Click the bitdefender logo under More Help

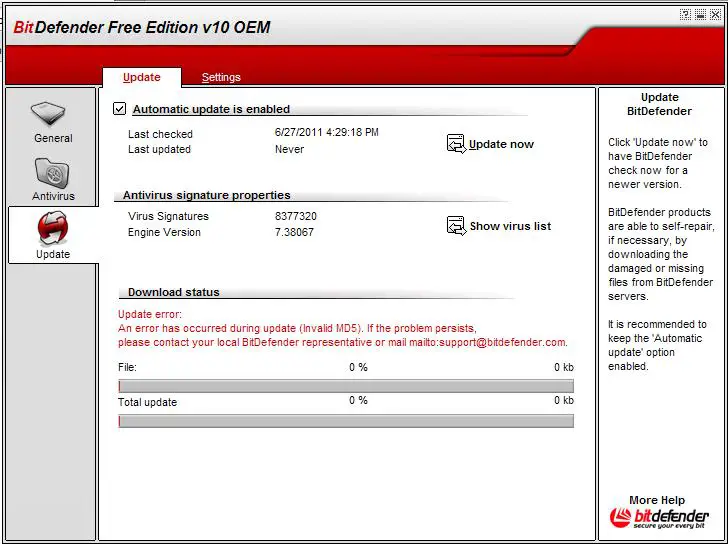(659, 518)
